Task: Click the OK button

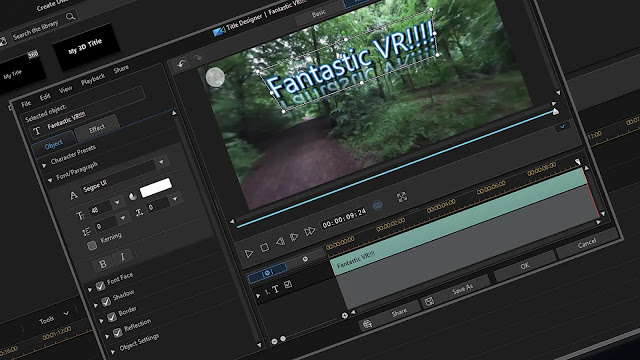Action: [x=525, y=266]
